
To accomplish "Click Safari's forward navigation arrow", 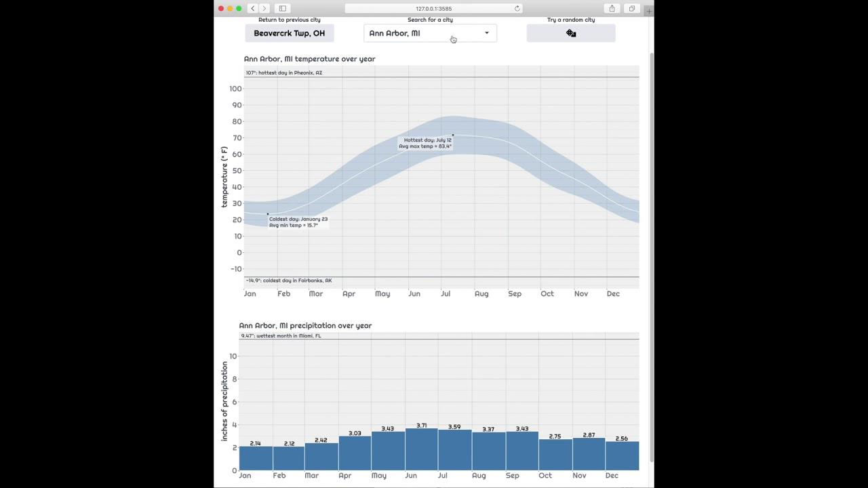I will tap(264, 8).
